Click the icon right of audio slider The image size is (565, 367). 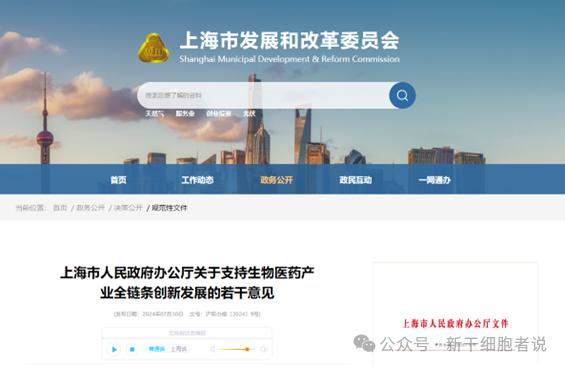263,349
